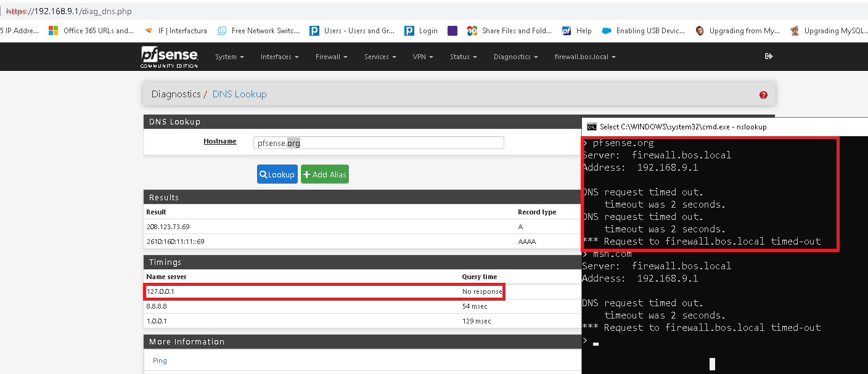Click the cmd.exe window title icon
This screenshot has width=868, height=374.
tap(591, 126)
